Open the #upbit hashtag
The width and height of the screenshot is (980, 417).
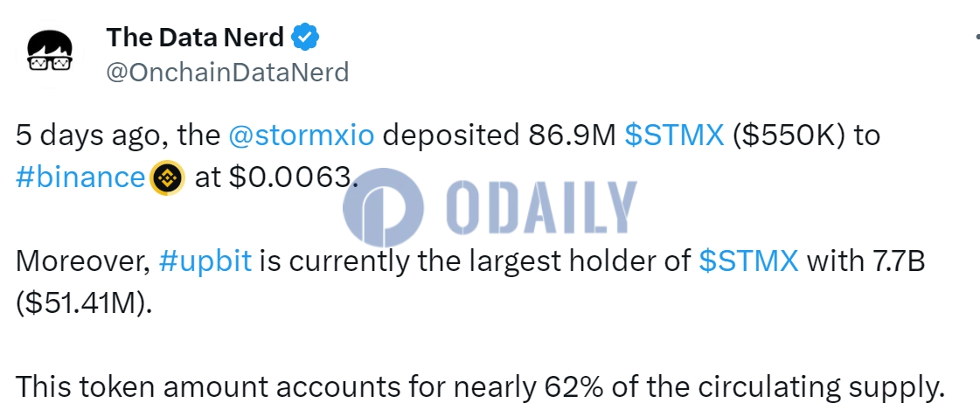click(x=205, y=262)
